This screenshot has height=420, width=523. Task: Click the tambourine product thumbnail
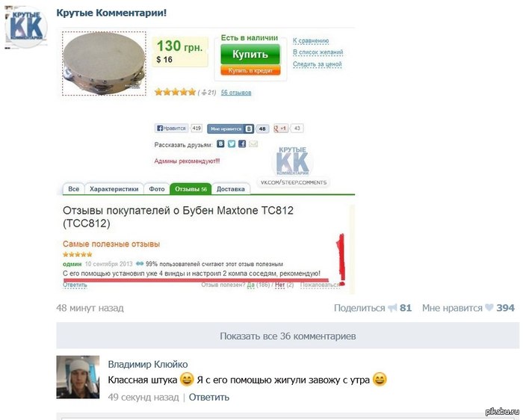[x=104, y=64]
